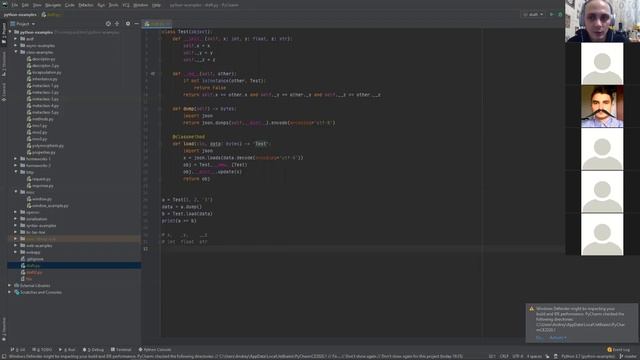Screen dimensions: 640x360
Task: Toggle tool window buttons icon in bottom-left corner
Action: [4, 356]
